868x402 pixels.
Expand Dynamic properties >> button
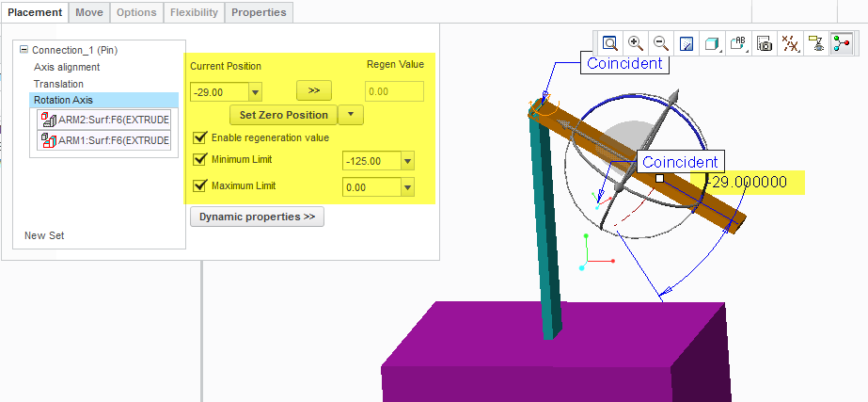[x=257, y=217]
